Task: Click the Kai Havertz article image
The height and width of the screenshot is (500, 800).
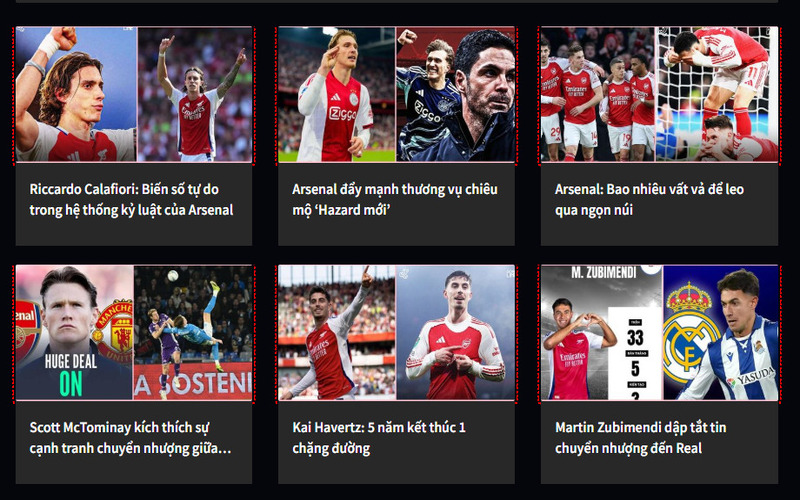Action: [396, 332]
